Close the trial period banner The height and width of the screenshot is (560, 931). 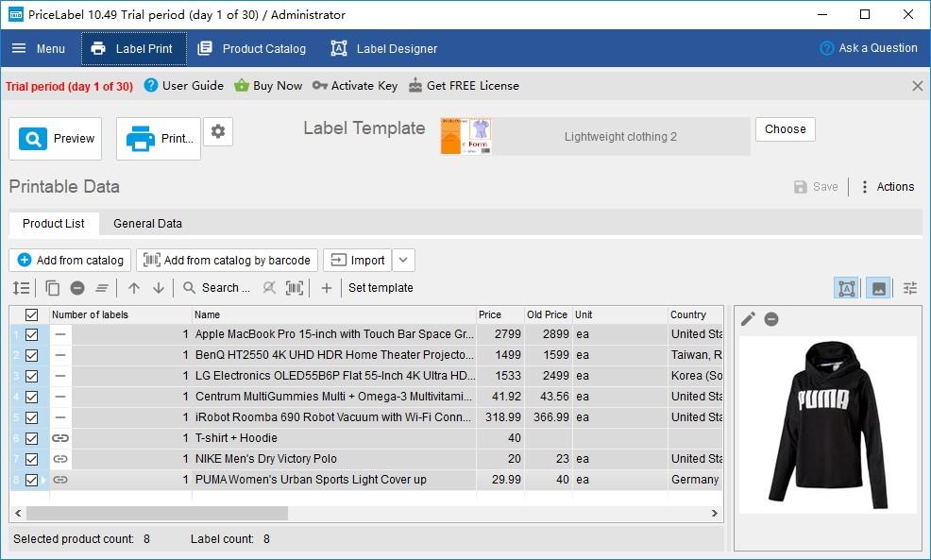918,86
